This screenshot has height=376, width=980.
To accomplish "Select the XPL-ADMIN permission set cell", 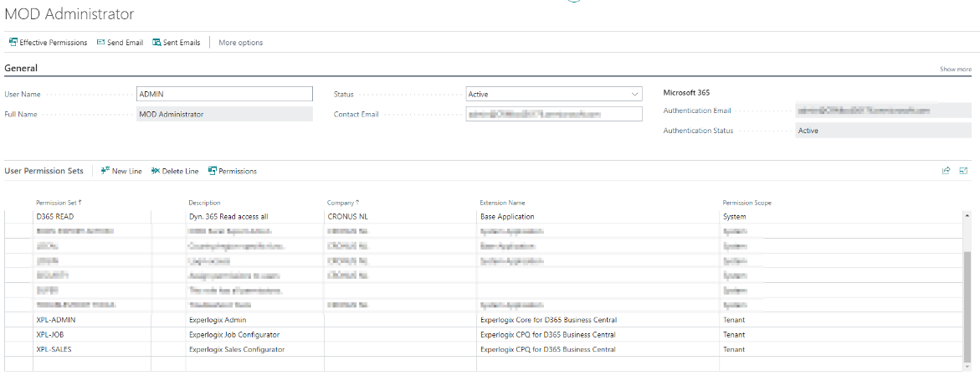I will pyautogui.click(x=93, y=320).
